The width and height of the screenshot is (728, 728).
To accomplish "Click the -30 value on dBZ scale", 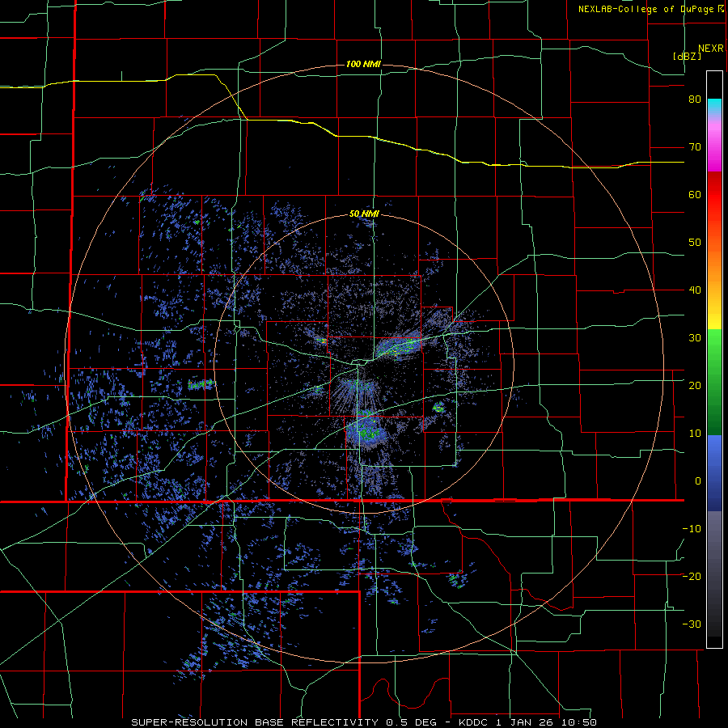I will point(692,624).
